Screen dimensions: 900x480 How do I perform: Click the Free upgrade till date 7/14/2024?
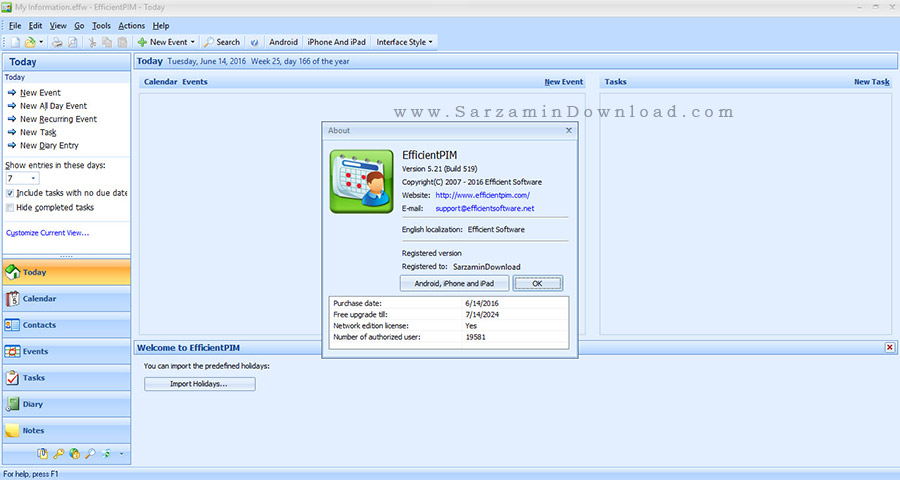click(482, 315)
